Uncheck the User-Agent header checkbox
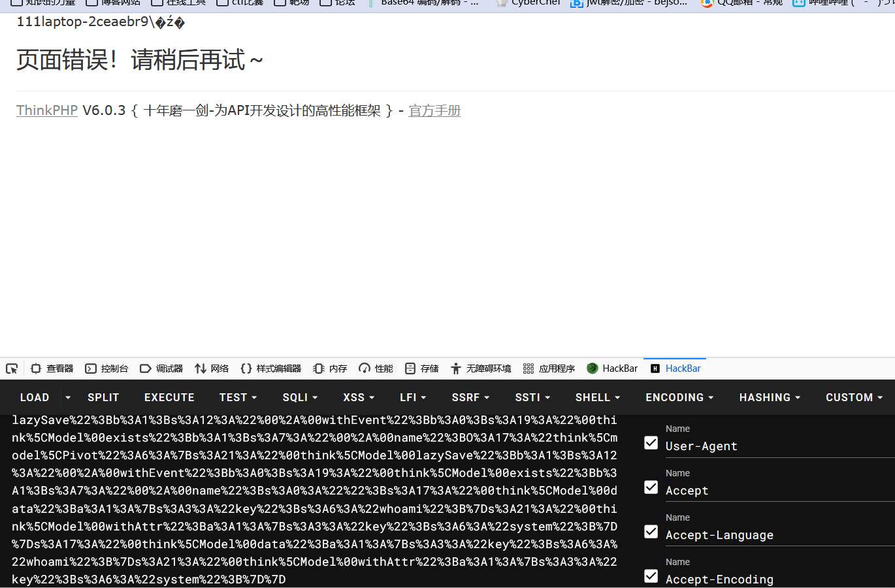 point(651,442)
